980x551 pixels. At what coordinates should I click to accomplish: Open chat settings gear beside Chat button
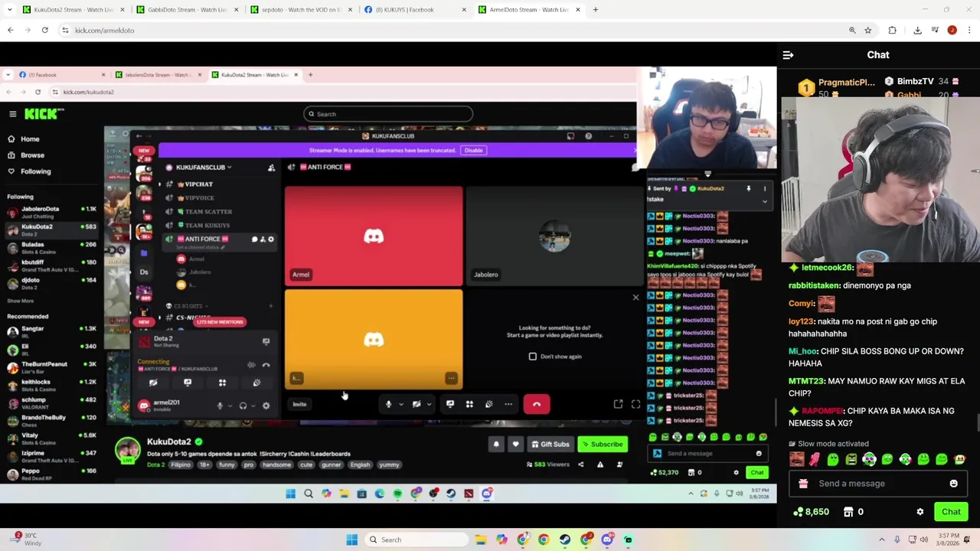[920, 512]
